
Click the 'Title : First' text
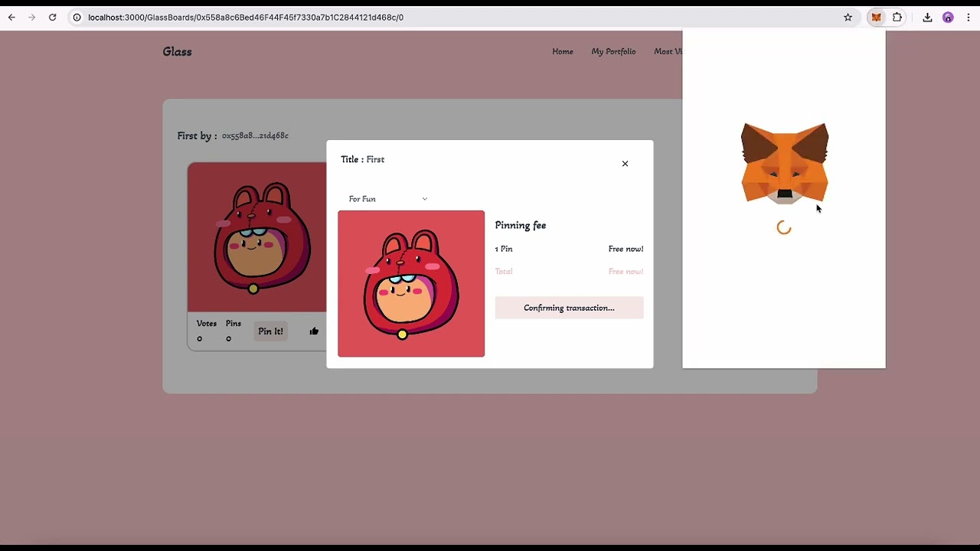[x=363, y=159]
